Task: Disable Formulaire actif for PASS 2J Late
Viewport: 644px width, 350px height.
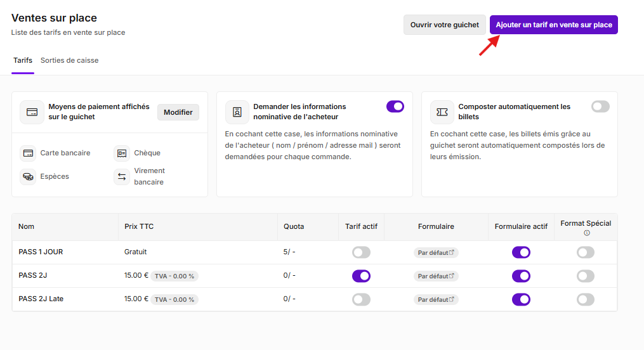Action: coord(521,299)
